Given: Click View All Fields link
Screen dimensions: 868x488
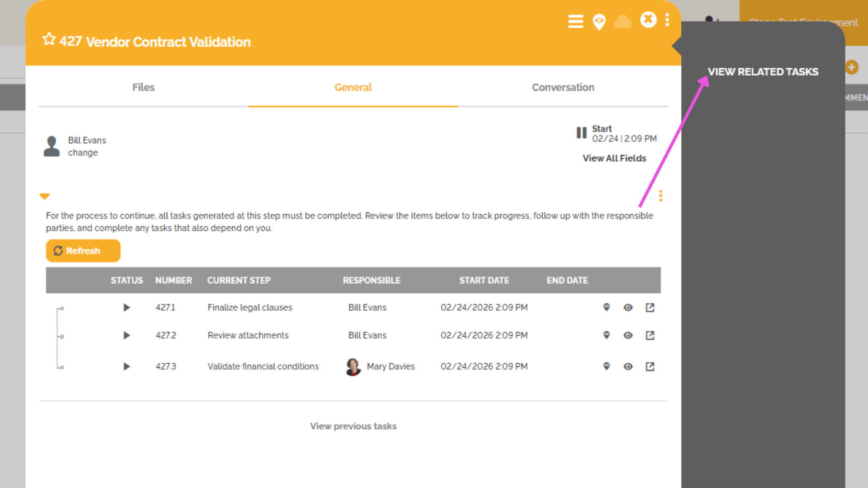Looking at the screenshot, I should (x=614, y=158).
